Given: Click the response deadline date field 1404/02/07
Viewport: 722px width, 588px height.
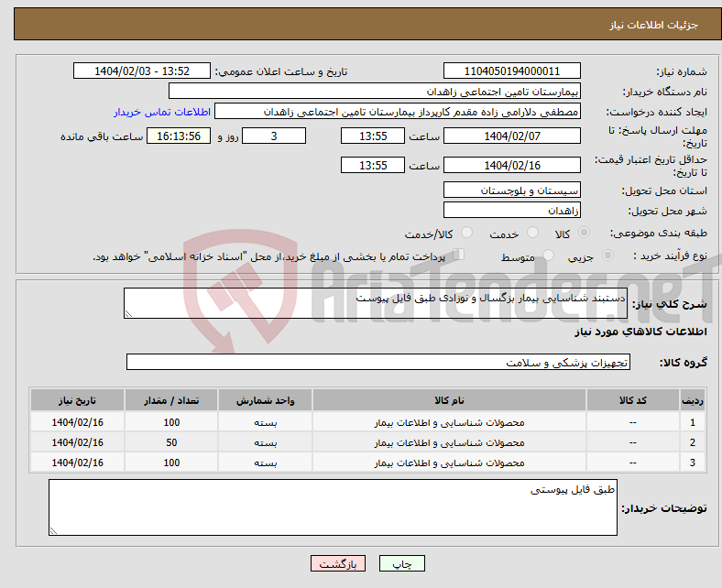Looking at the screenshot, I should (x=511, y=136).
